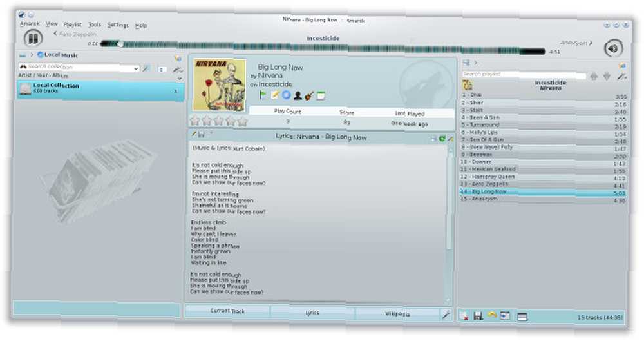This screenshot has width=644, height=341.
Task: Click the home icon in collection breadcrumb
Action: [22, 55]
